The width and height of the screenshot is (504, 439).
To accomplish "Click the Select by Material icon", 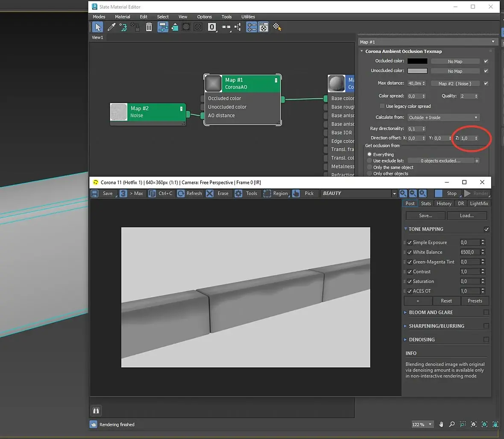I will pos(277,27).
